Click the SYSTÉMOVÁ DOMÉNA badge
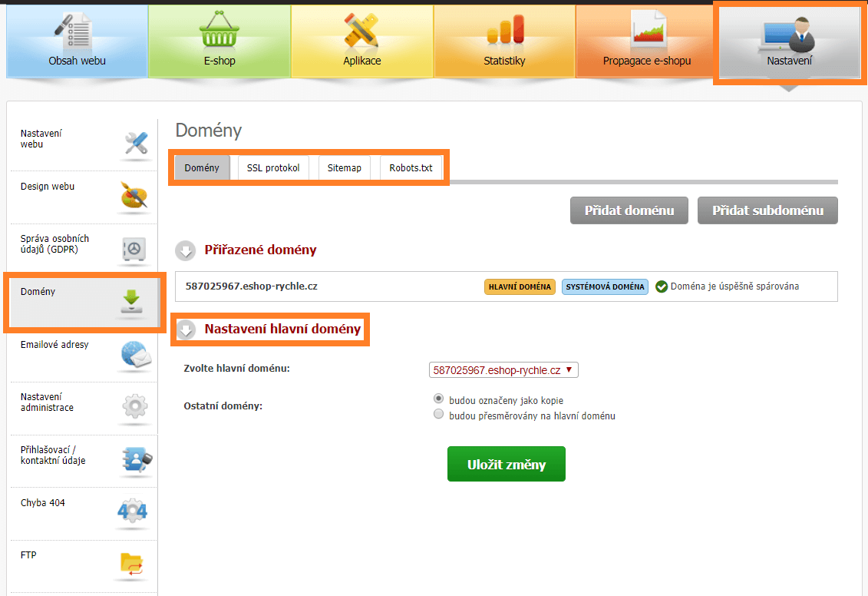This screenshot has width=868, height=596. coord(605,286)
